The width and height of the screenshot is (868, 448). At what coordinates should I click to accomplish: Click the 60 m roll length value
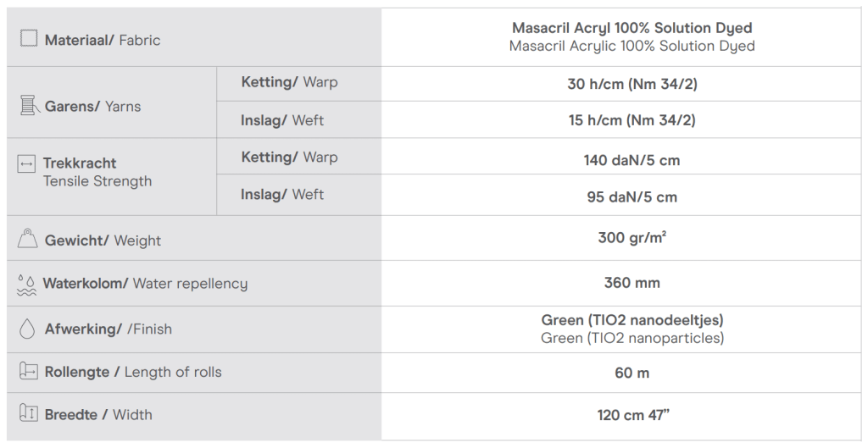(x=632, y=373)
